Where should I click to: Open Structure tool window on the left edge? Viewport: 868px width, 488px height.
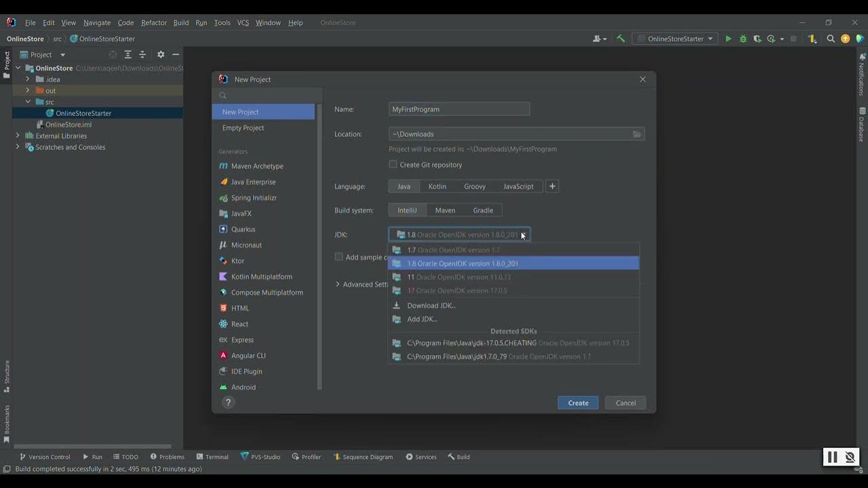point(7,376)
